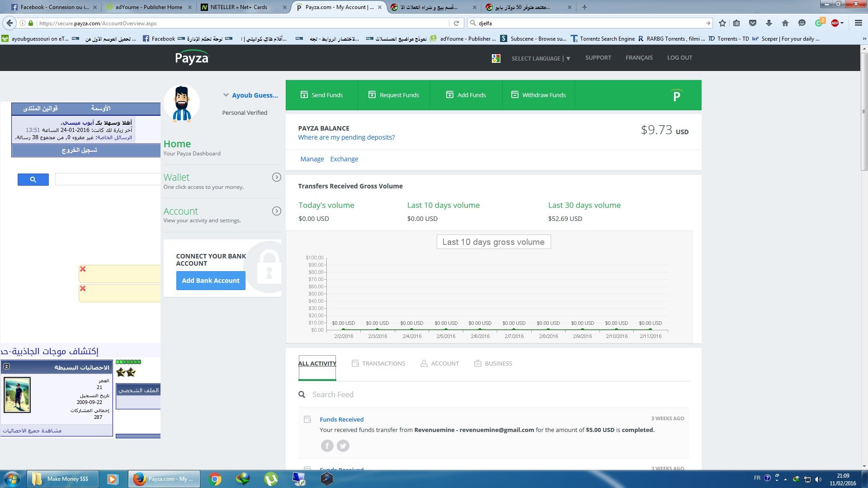Choose Add Funds in green bar
The width and height of the screenshot is (868, 488).
(x=466, y=95)
